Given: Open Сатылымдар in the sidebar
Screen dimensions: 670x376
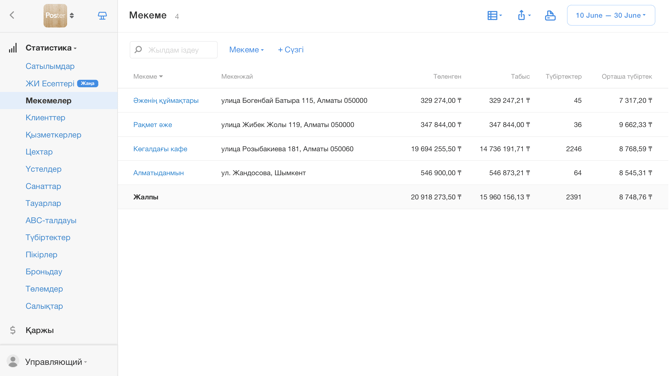Looking at the screenshot, I should tap(50, 66).
